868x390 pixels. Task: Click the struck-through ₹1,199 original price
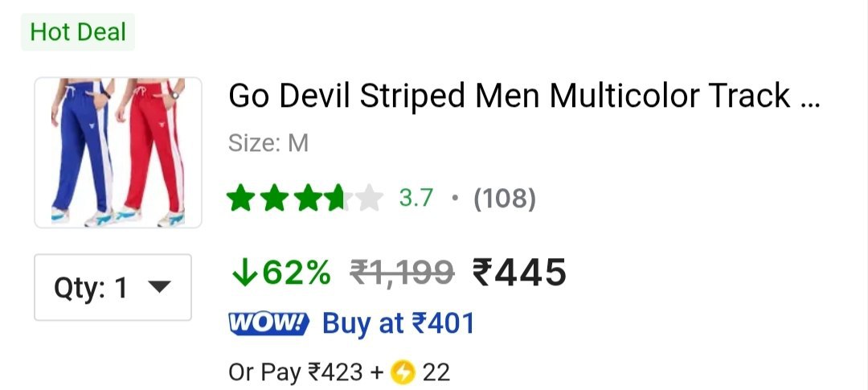pyautogui.click(x=403, y=273)
